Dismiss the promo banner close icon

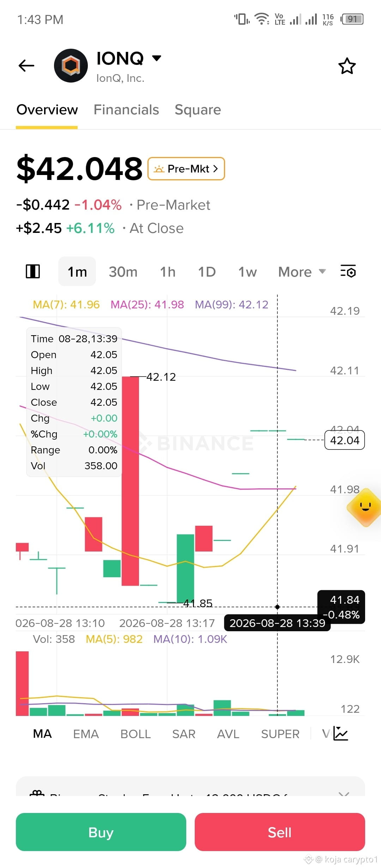point(344,794)
